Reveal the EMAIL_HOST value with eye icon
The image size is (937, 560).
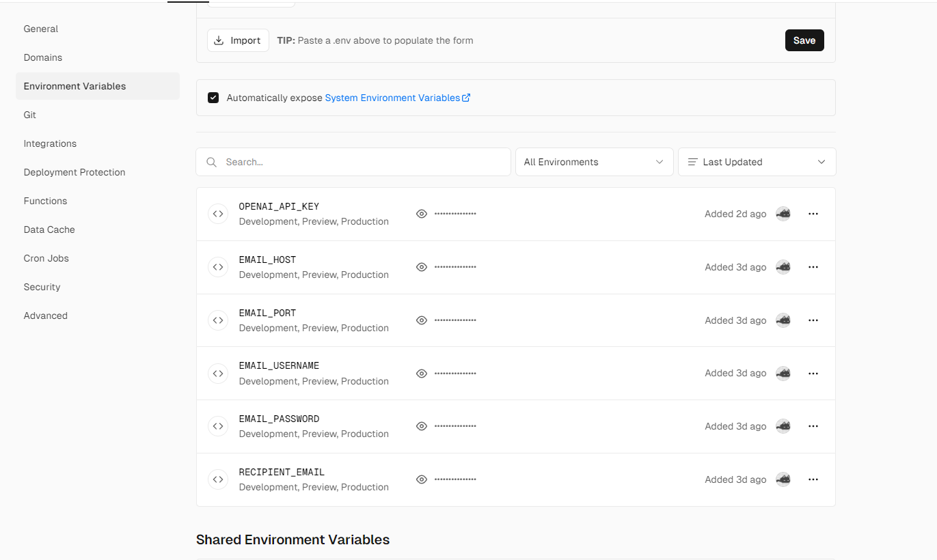pyautogui.click(x=422, y=267)
